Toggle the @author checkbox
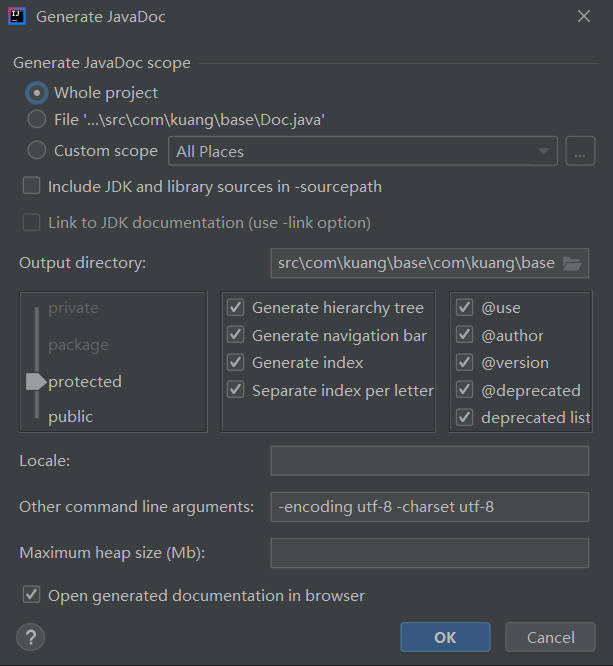 point(464,335)
